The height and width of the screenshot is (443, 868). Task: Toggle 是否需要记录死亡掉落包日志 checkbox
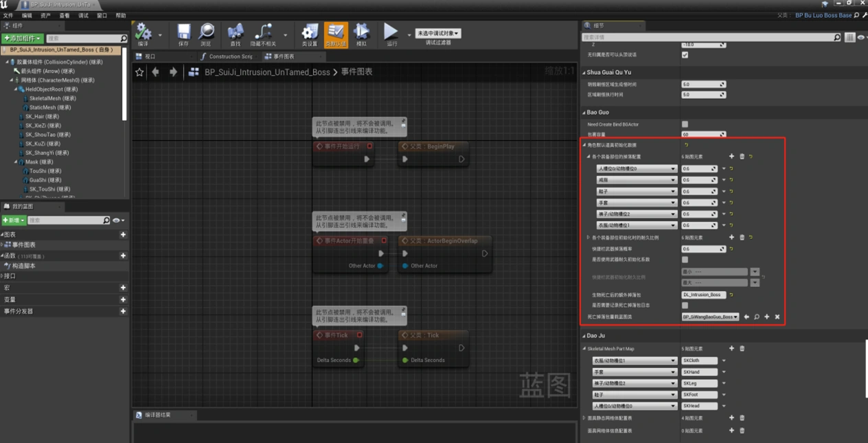685,305
